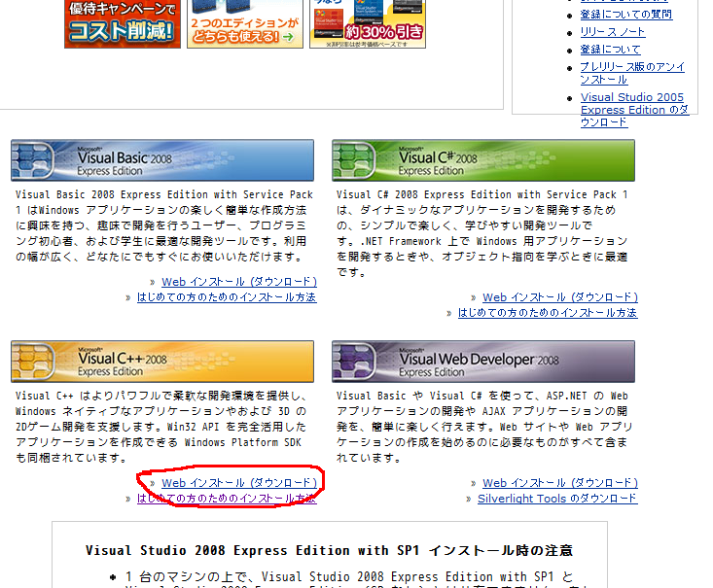Screen dimensions: 713x588
Task: Open the 約30%引き discount banner
Action: [368, 24]
